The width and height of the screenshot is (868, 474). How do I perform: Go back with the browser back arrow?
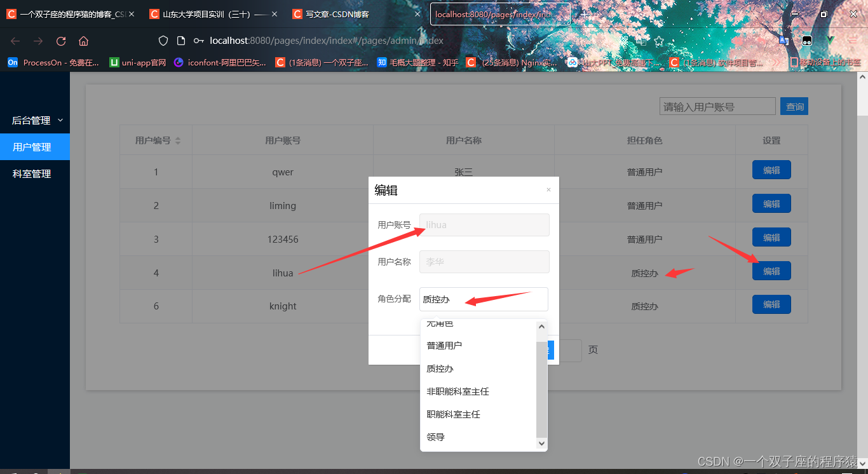point(15,41)
